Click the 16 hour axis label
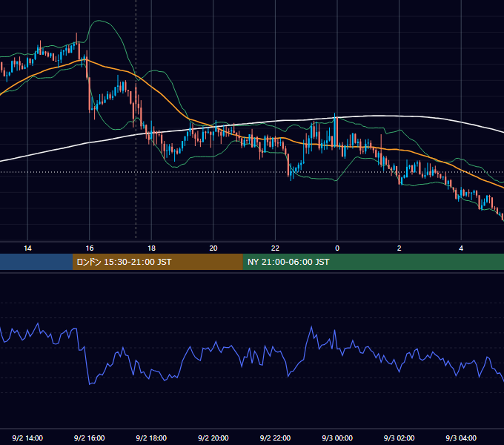This screenshot has width=504, height=445. click(90, 248)
